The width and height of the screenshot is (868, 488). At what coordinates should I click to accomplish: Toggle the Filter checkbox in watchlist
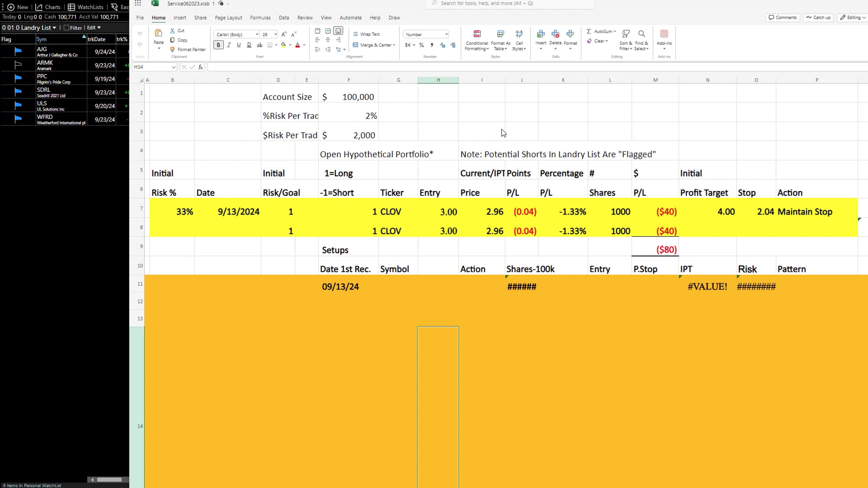[x=66, y=27]
